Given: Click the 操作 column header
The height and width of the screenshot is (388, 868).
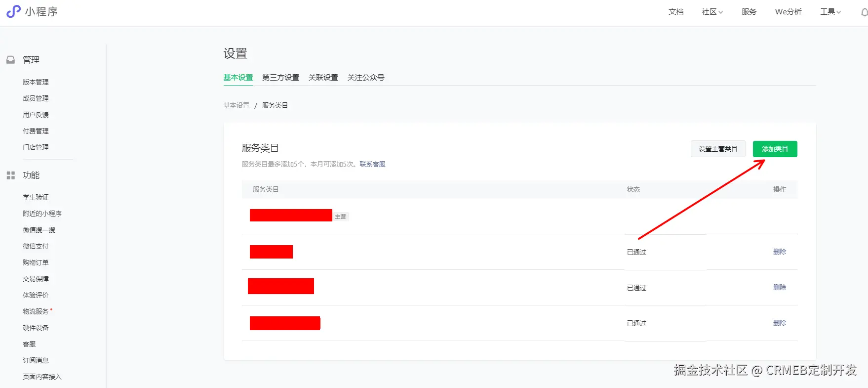Looking at the screenshot, I should tap(780, 189).
